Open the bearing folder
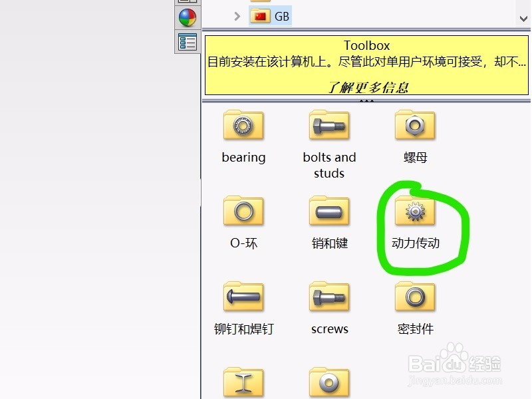 click(243, 125)
